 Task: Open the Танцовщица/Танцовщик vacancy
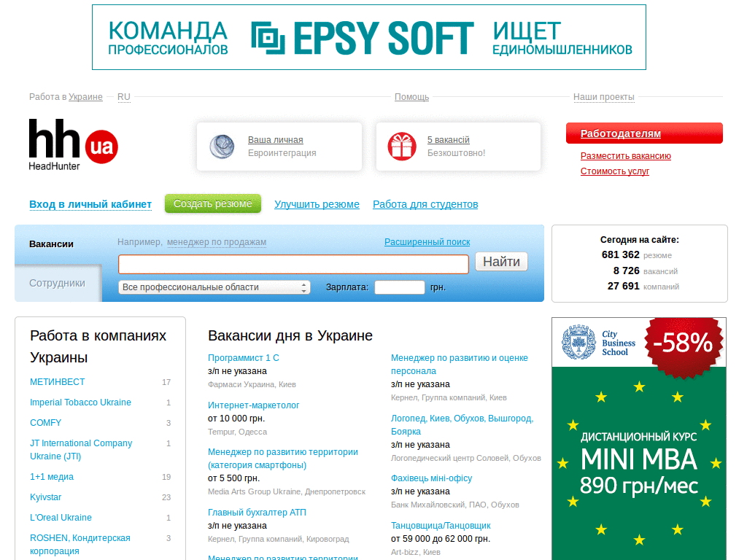click(x=441, y=526)
